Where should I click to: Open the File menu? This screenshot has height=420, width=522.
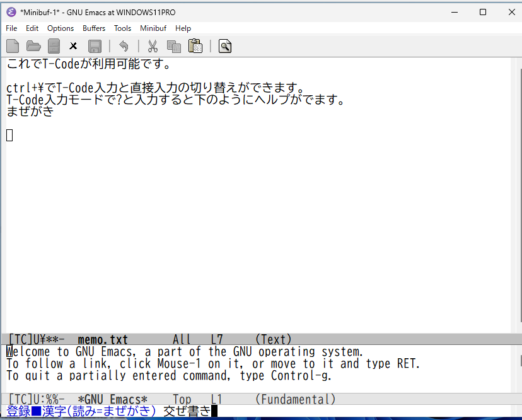tap(11, 28)
